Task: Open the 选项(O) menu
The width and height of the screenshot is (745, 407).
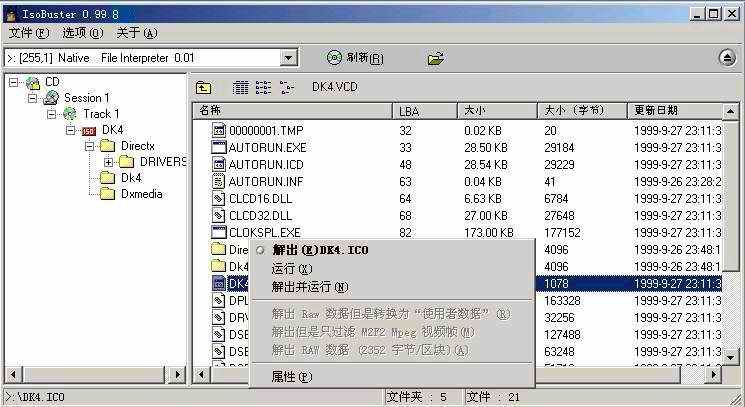Action: [x=83, y=33]
